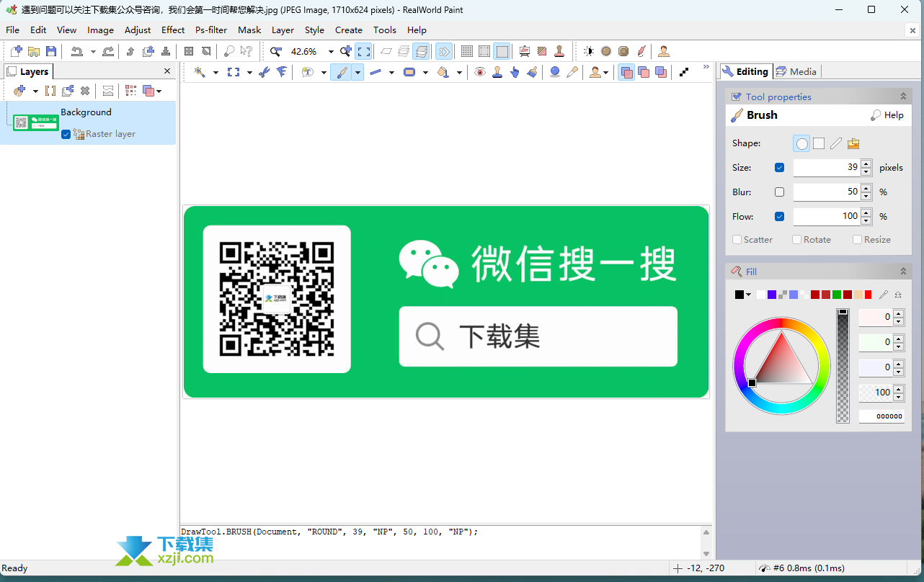
Task: Select the Background layer
Action: [x=88, y=122]
